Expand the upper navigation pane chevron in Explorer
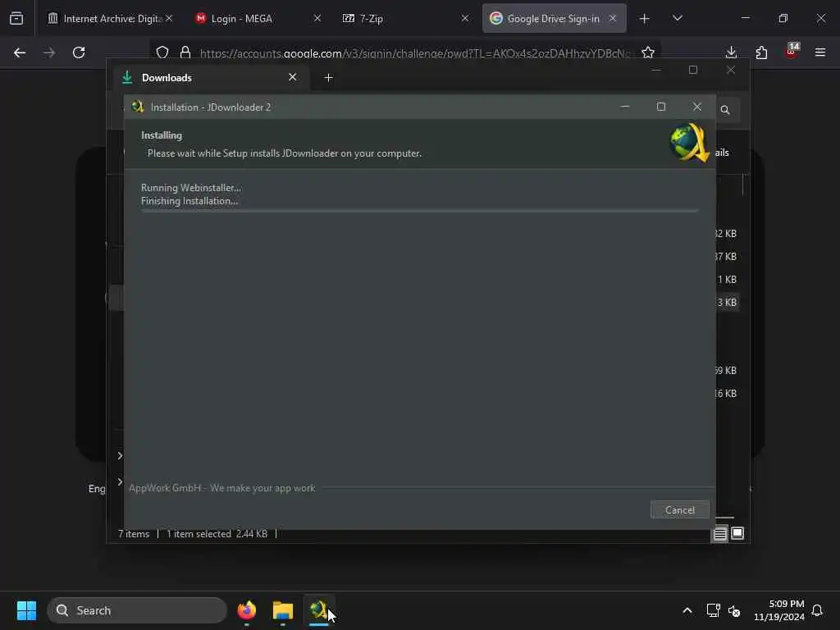840x630 pixels. (120, 455)
